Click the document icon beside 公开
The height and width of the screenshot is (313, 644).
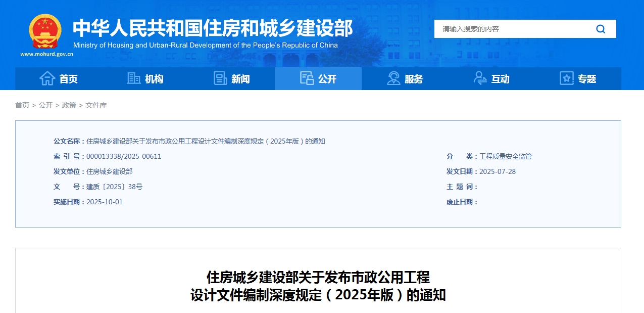(x=307, y=78)
